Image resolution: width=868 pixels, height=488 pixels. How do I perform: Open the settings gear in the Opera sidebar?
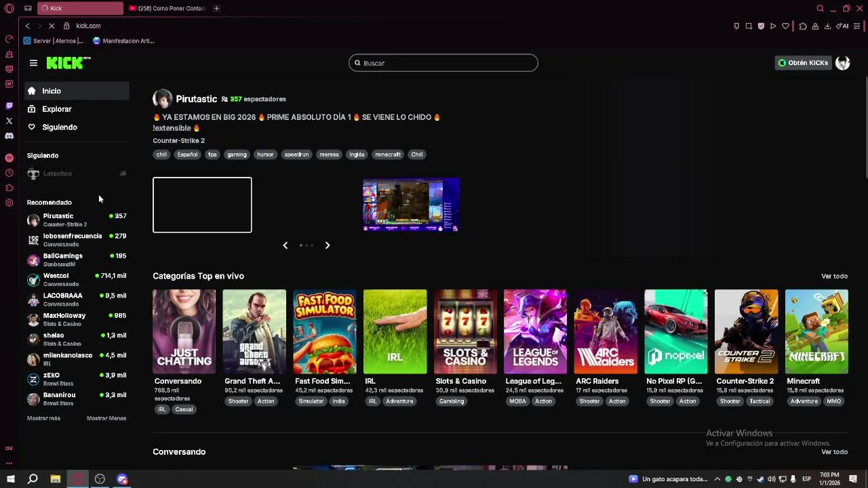click(9, 203)
